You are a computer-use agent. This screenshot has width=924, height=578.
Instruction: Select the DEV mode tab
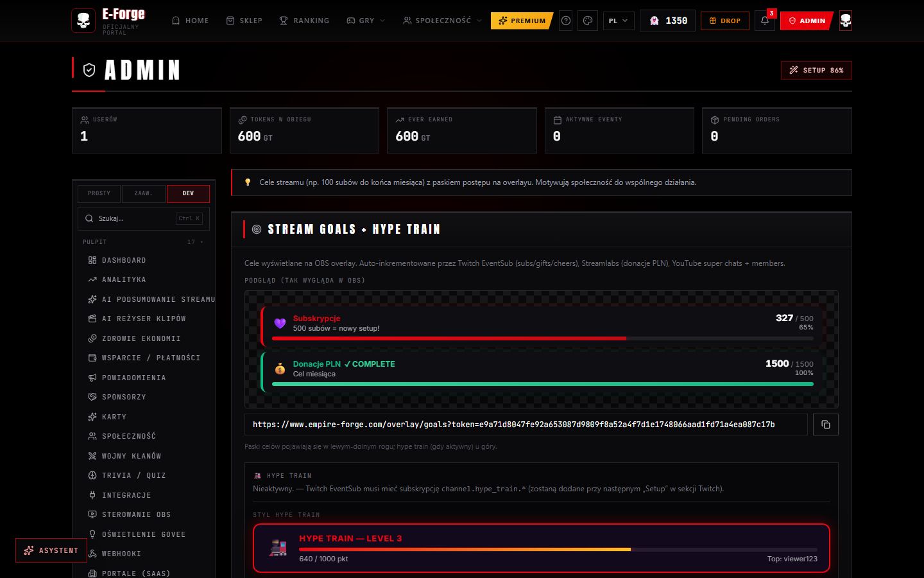click(x=188, y=193)
